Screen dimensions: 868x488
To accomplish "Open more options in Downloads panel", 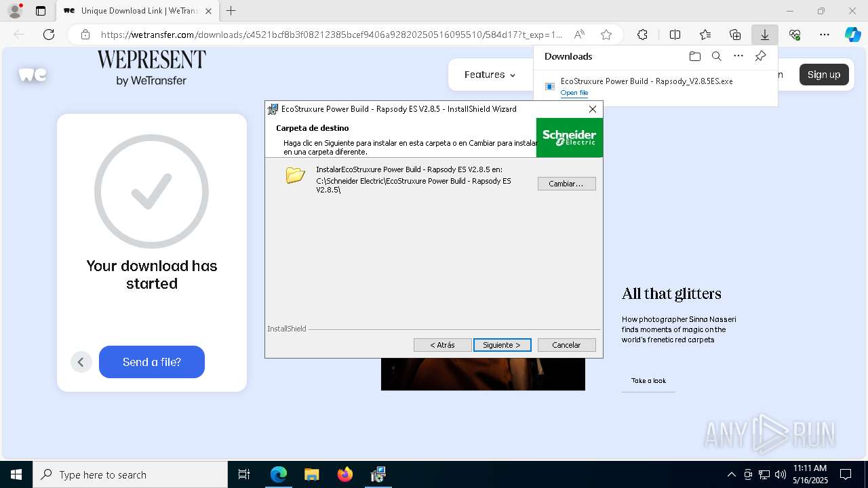I will [738, 56].
